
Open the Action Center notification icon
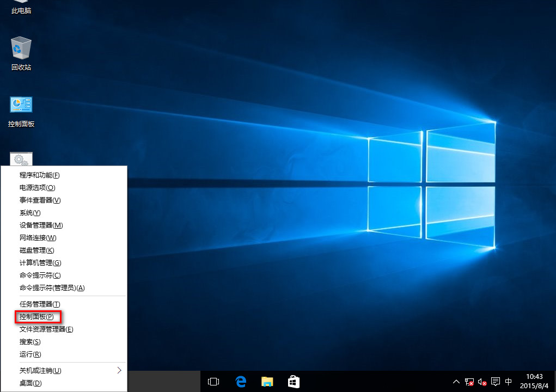point(496,382)
